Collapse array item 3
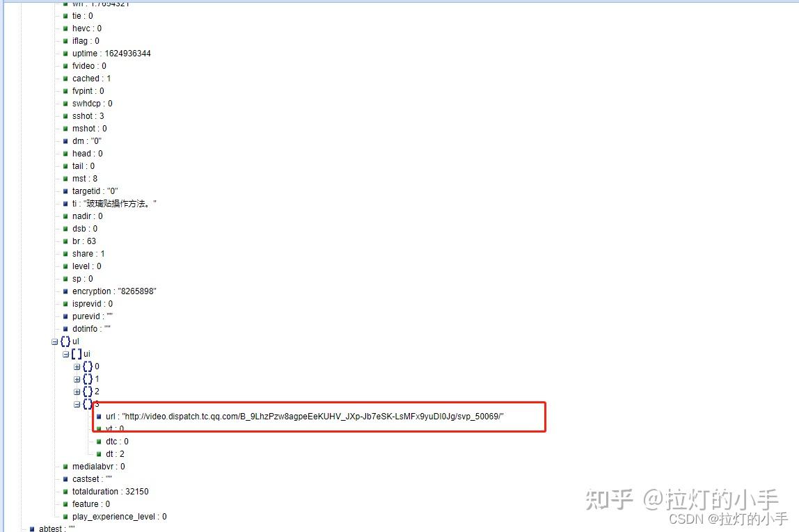 (x=77, y=404)
